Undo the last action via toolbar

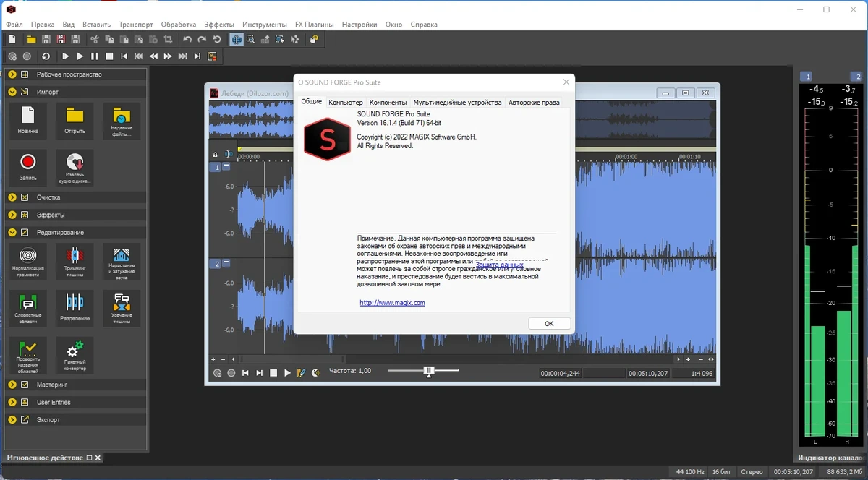[187, 39]
